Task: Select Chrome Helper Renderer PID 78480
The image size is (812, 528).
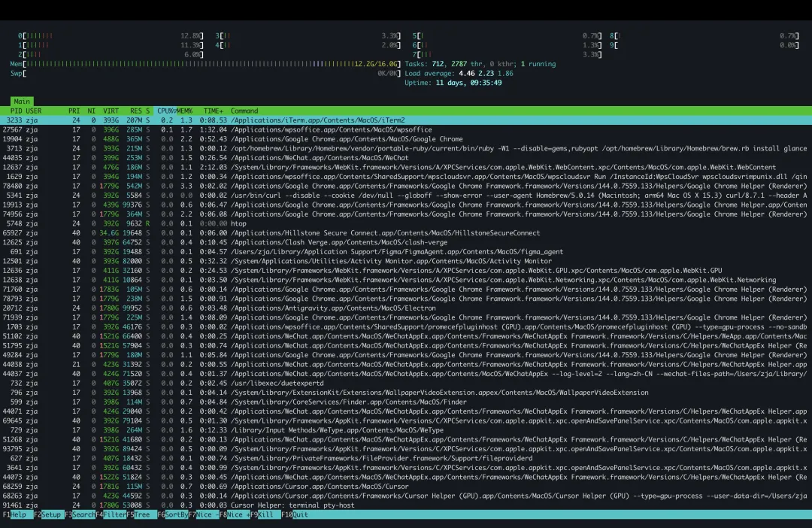Action: 406,186
